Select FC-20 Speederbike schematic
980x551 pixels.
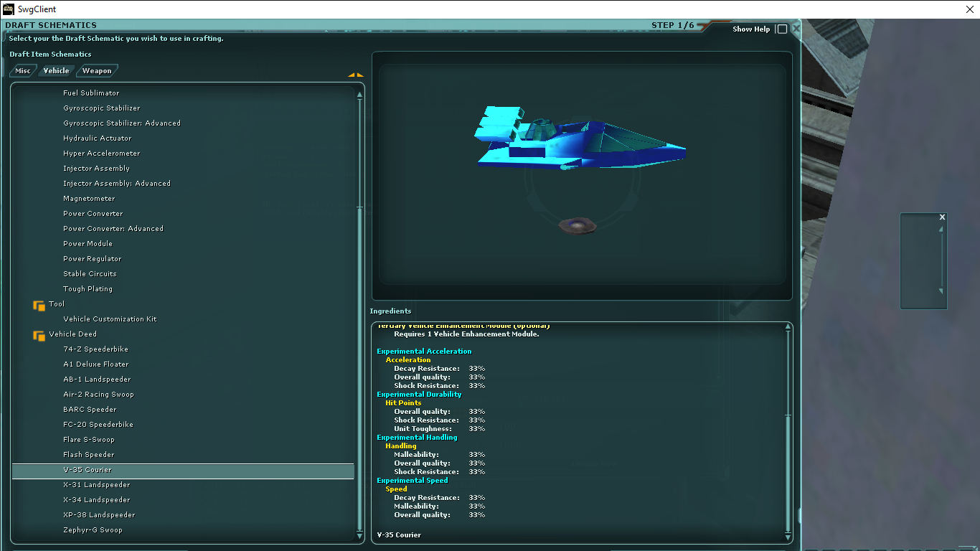[98, 425]
